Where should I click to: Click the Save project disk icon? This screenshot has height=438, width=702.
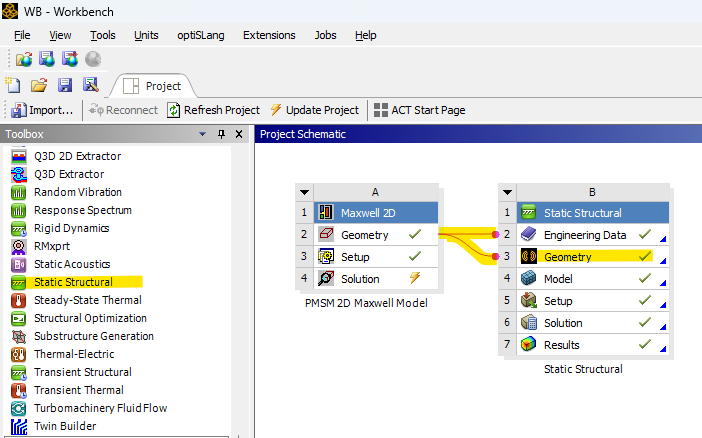tap(65, 85)
